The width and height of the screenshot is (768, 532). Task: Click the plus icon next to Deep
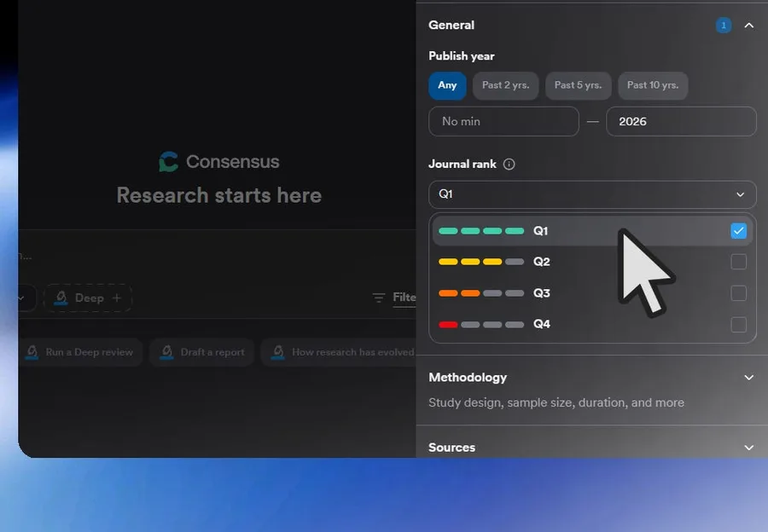[x=117, y=298]
